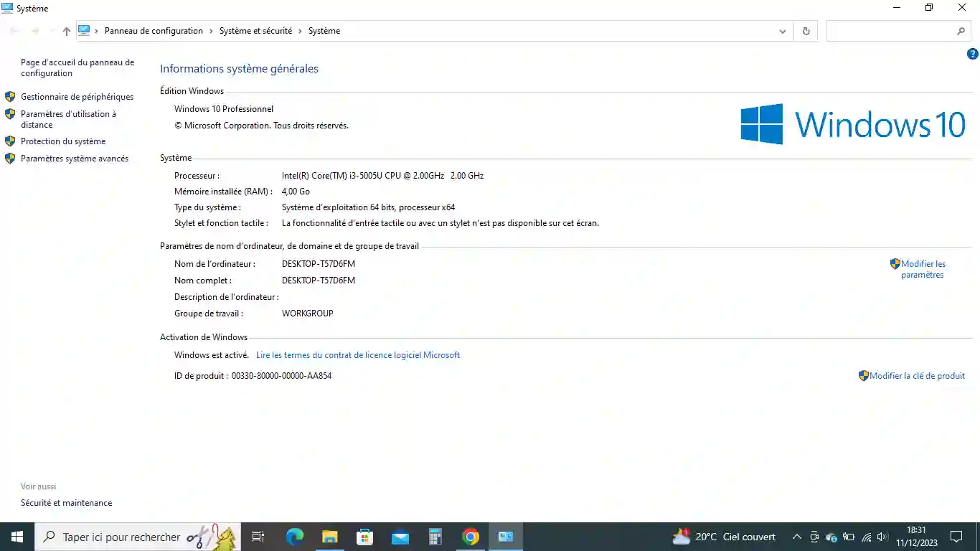Expand the chevron after Système et sécurité

[x=300, y=31]
